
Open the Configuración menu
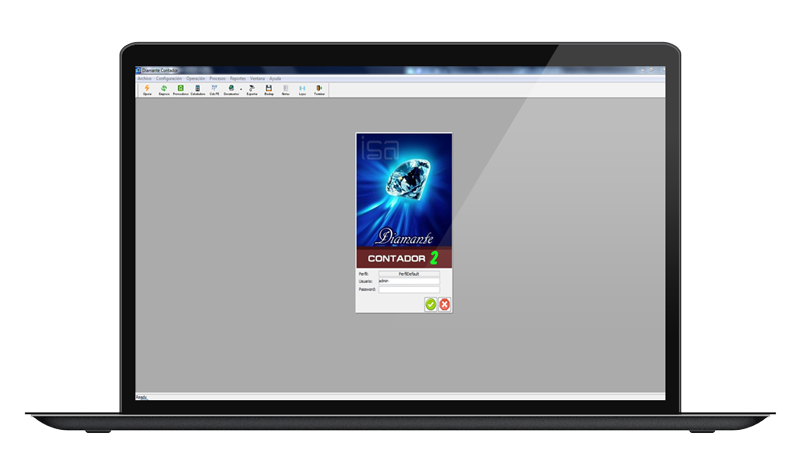(169, 79)
